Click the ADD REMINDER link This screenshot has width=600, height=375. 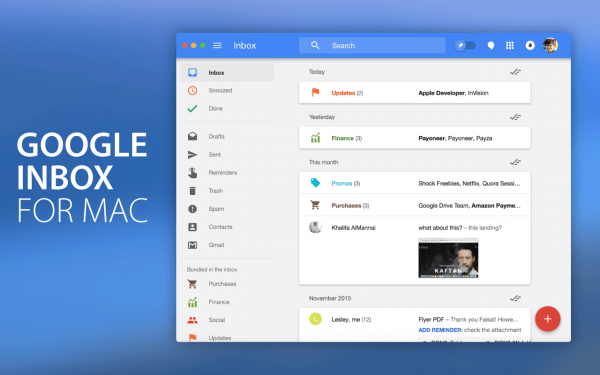point(440,330)
